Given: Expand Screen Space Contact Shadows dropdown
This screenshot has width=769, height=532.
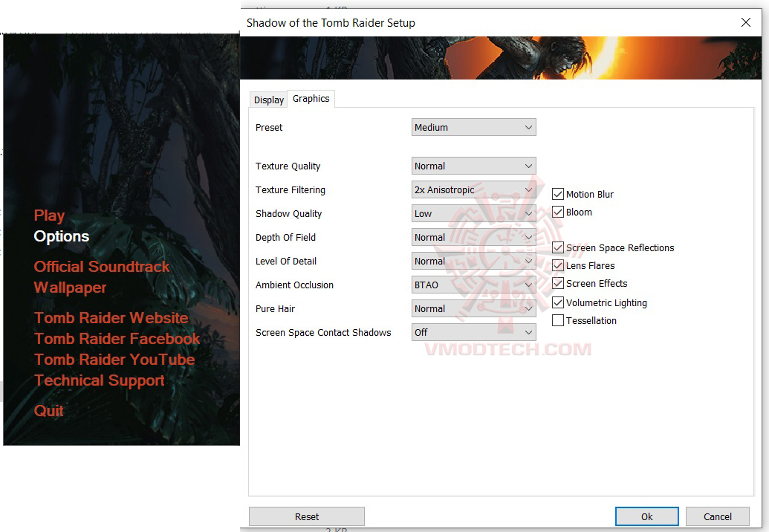Looking at the screenshot, I should point(473,332).
